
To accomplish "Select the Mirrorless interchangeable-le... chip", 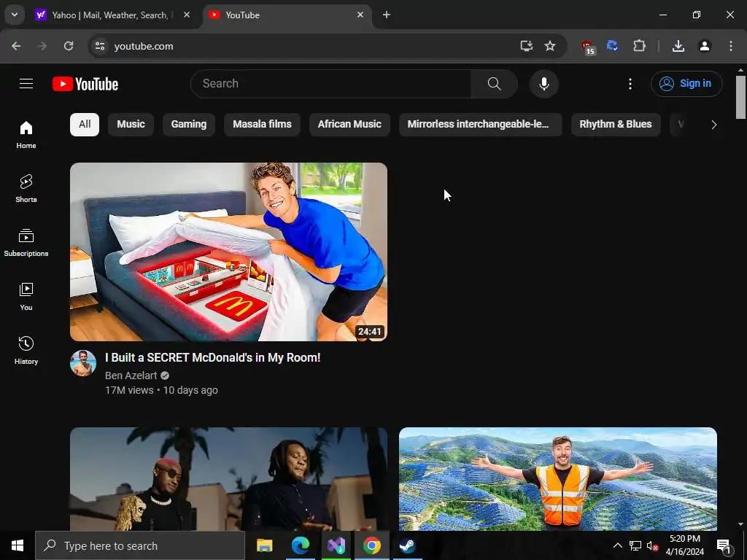I will point(481,125).
